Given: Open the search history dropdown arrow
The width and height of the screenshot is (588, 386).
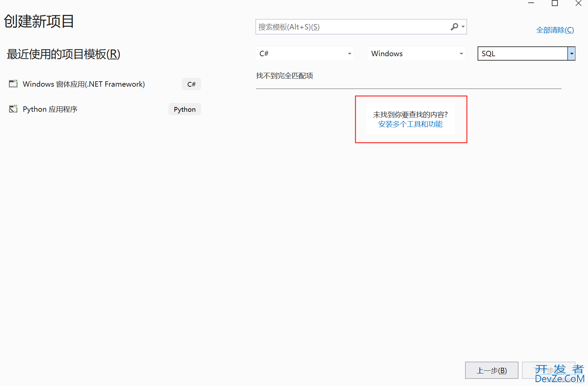Looking at the screenshot, I should click(463, 27).
